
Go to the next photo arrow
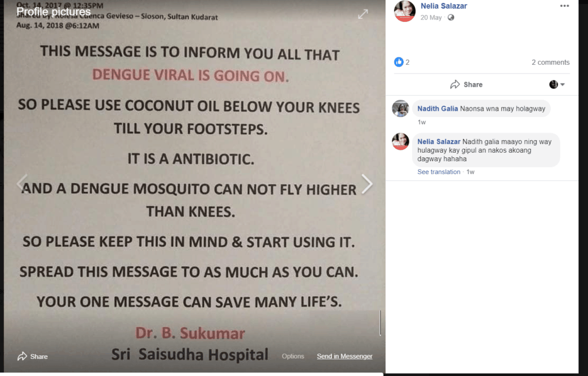pos(367,184)
